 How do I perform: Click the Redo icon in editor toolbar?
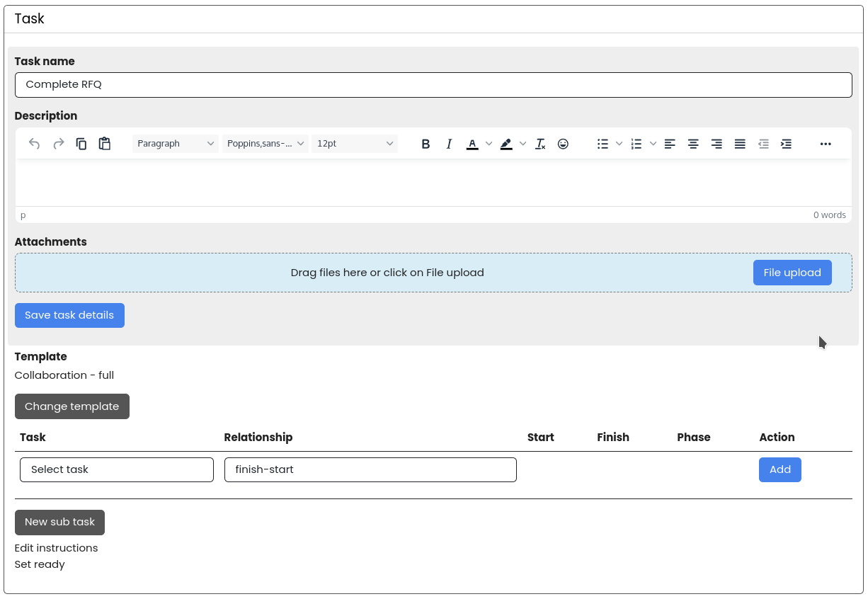pos(59,144)
